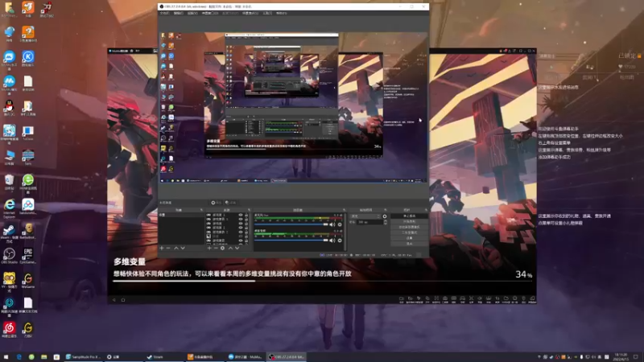Toggle visibility eye of fifth source row
The height and width of the screenshot is (362, 644).
tap(241, 232)
